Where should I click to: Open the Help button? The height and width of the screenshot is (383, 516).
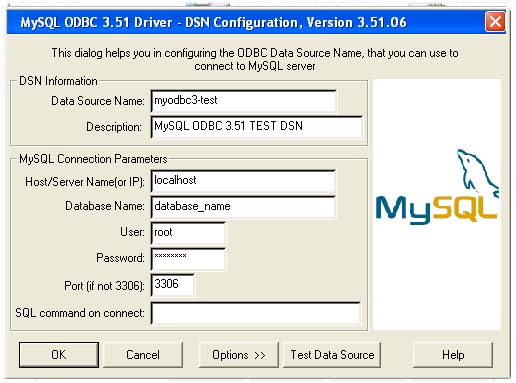[x=453, y=355]
